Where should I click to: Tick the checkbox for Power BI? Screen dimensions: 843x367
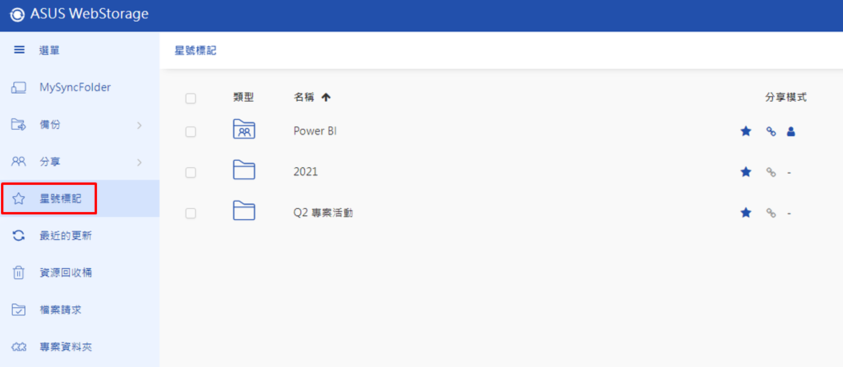tap(190, 132)
